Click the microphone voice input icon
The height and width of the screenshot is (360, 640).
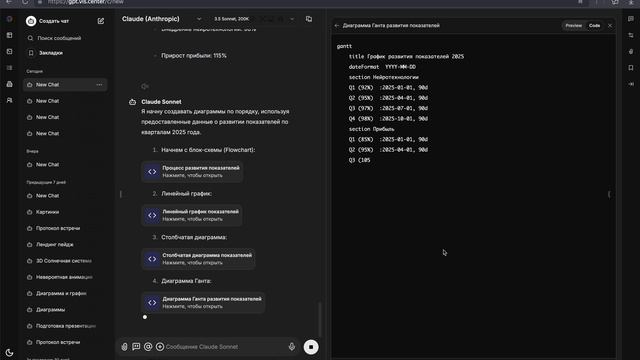pos(292,347)
